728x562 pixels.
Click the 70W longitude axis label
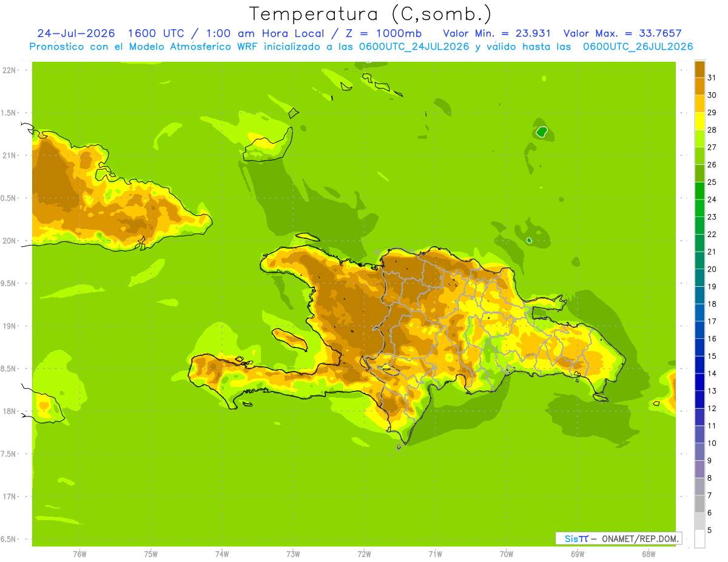pyautogui.click(x=507, y=554)
